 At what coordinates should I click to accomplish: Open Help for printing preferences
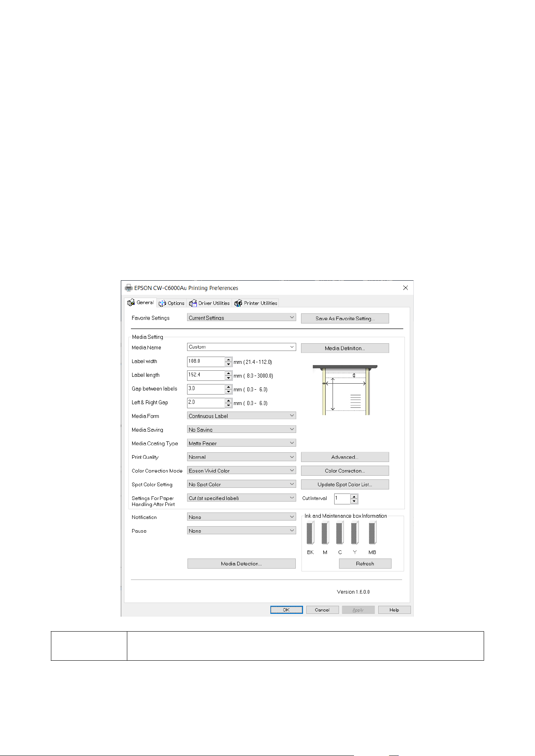coord(394,610)
